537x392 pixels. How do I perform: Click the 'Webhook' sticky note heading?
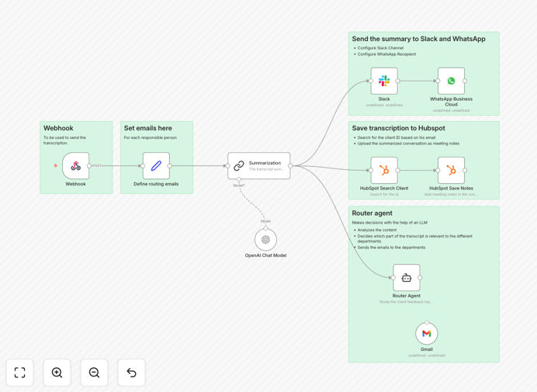click(x=58, y=128)
